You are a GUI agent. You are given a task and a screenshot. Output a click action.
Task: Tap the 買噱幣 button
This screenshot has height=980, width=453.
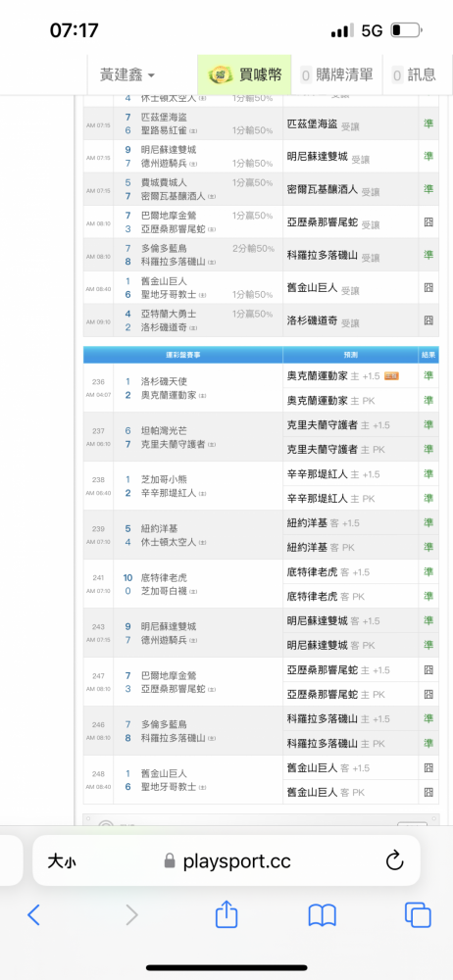[244, 75]
